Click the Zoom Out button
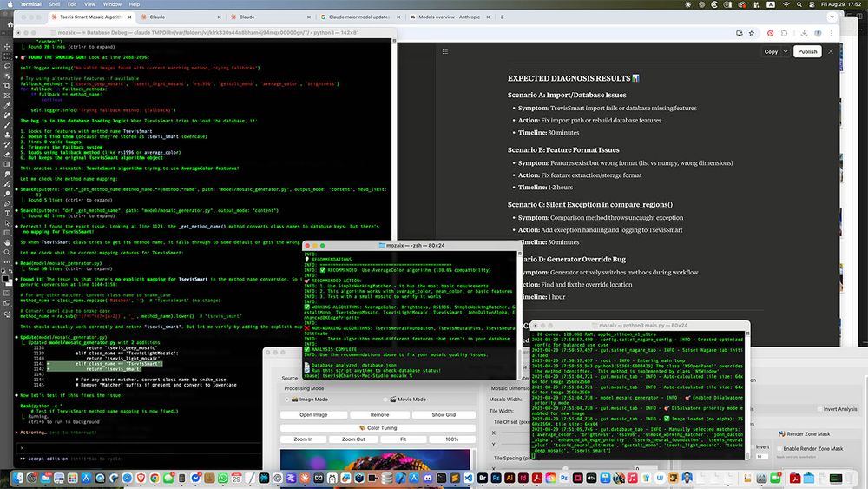This screenshot has height=489, width=868. 354,439
